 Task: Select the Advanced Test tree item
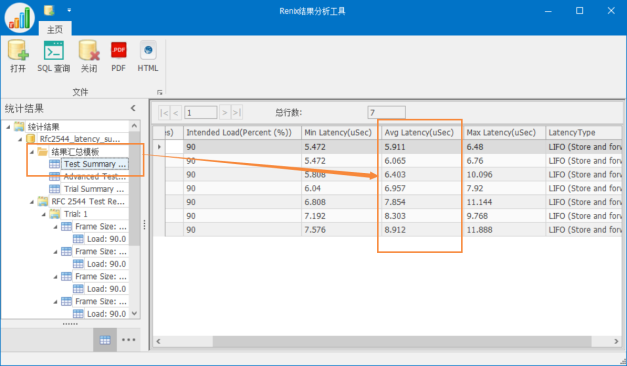coord(95,176)
